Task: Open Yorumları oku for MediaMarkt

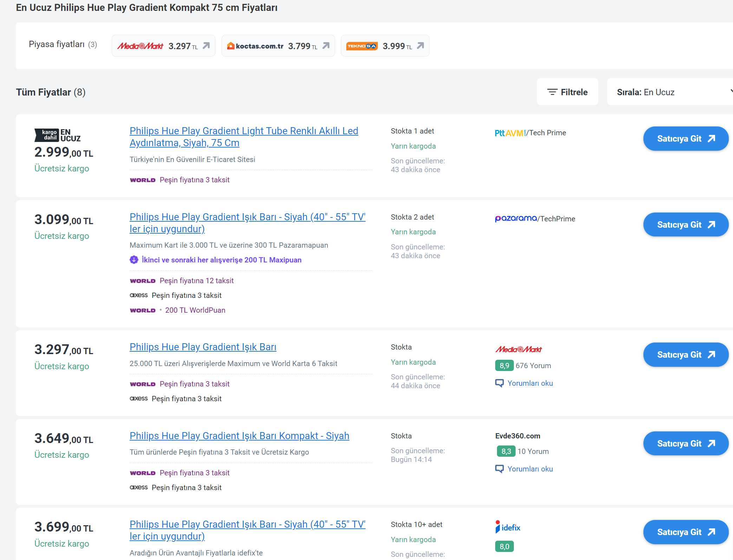Action: coord(530,383)
